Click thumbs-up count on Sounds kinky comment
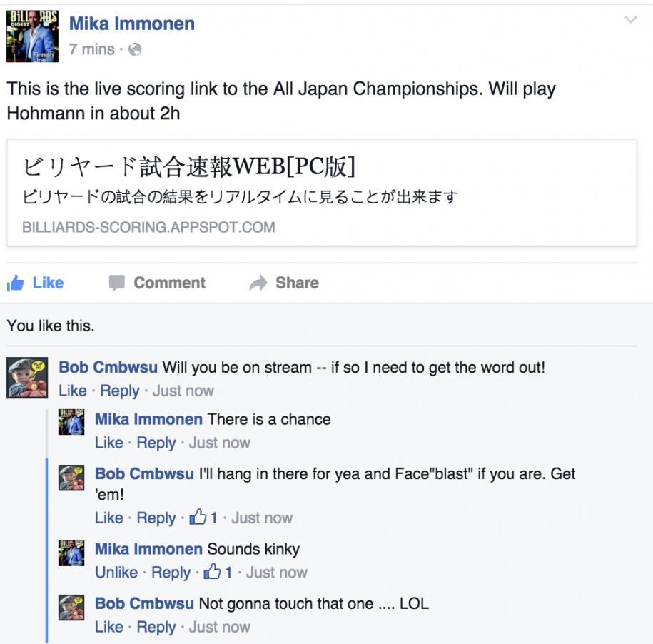 pos(218,573)
